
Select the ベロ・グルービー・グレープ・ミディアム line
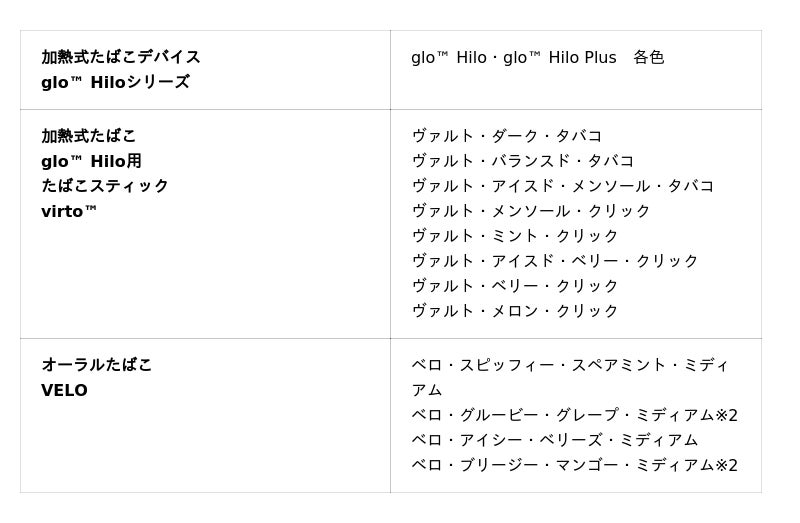[574, 415]
